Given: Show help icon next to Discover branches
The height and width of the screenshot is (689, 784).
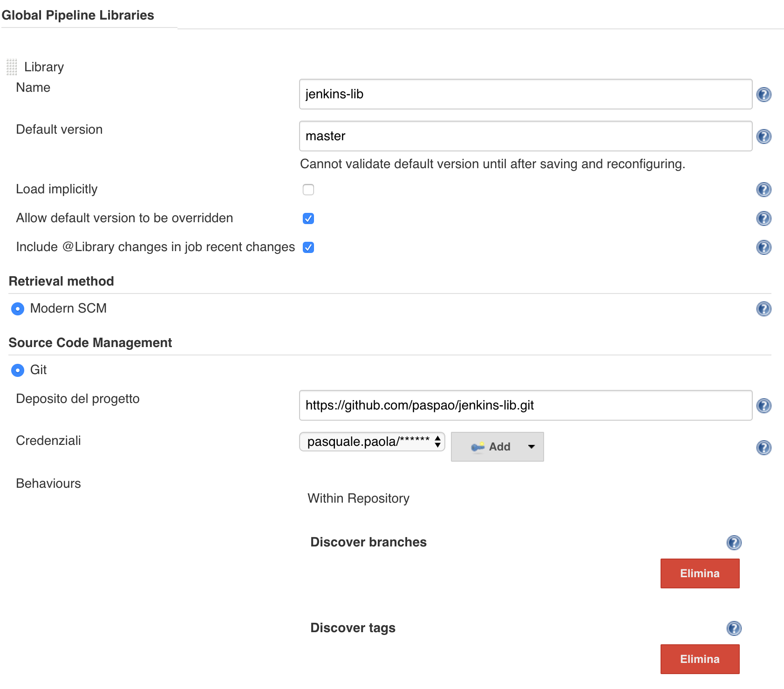Looking at the screenshot, I should (734, 543).
